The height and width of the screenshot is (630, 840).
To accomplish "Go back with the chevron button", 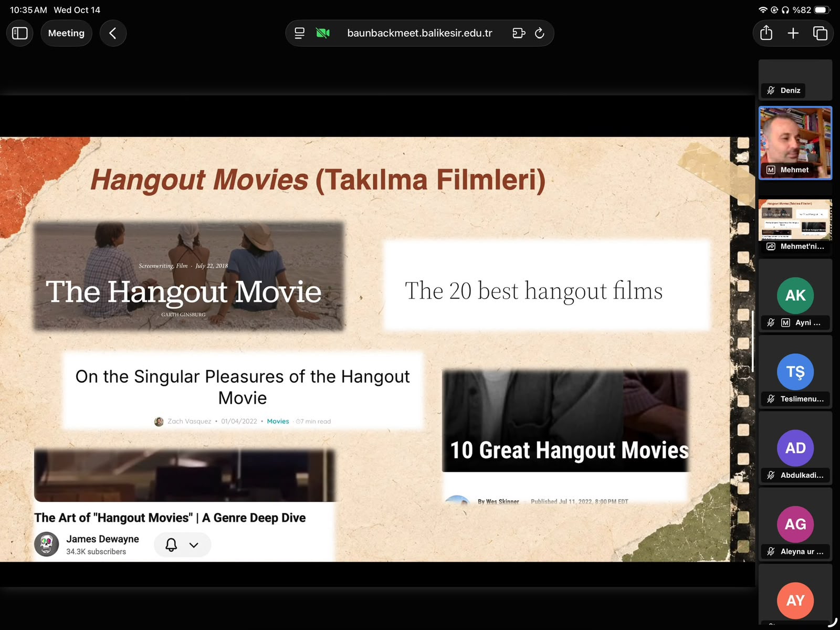I will [x=113, y=33].
